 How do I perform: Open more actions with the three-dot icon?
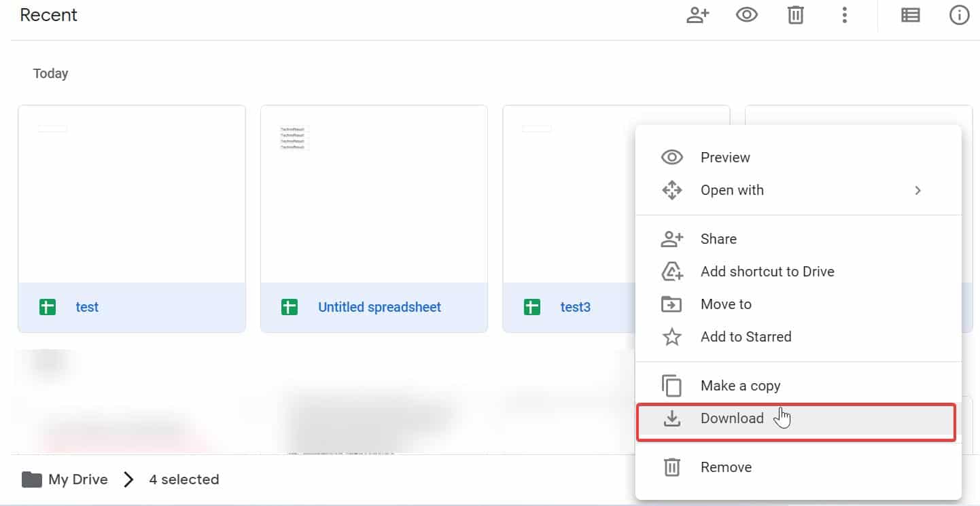click(x=844, y=14)
